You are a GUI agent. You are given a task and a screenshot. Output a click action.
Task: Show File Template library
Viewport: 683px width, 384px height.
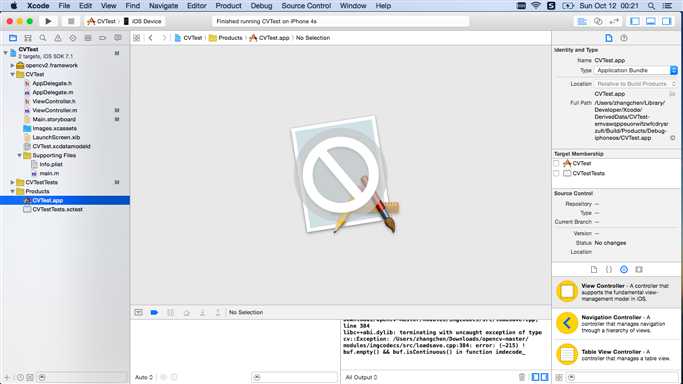click(x=594, y=269)
